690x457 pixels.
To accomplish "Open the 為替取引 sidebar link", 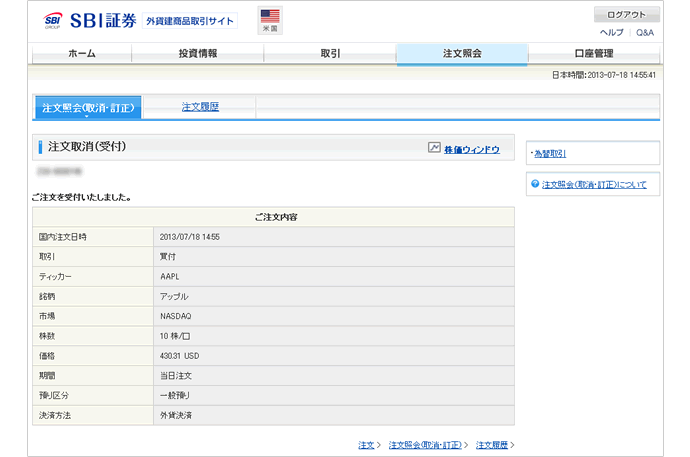I will [550, 154].
